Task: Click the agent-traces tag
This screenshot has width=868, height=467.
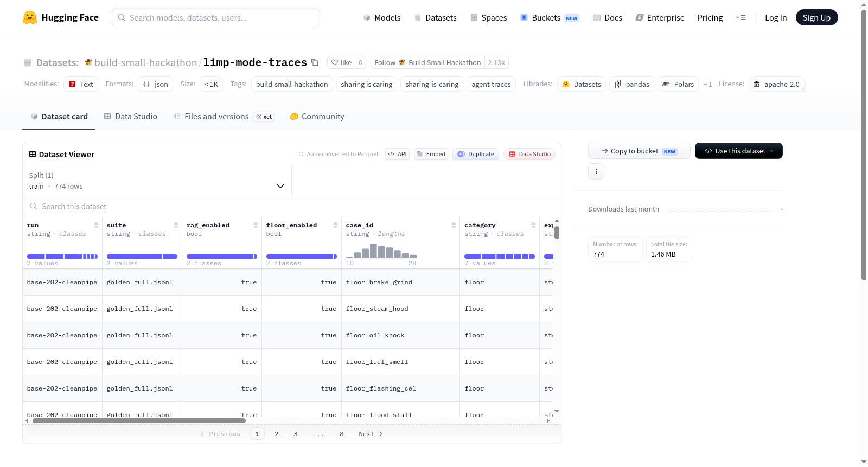Action: (x=492, y=84)
